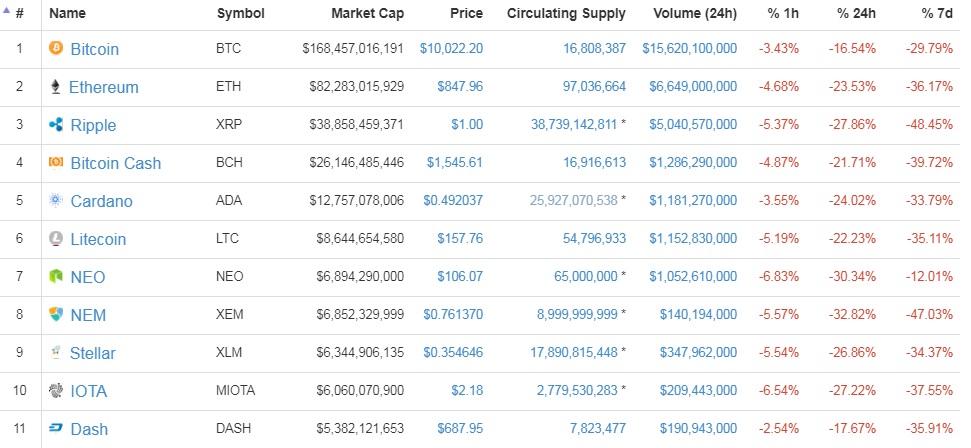
Task: Click the Cardano logo icon
Action: click(56, 201)
